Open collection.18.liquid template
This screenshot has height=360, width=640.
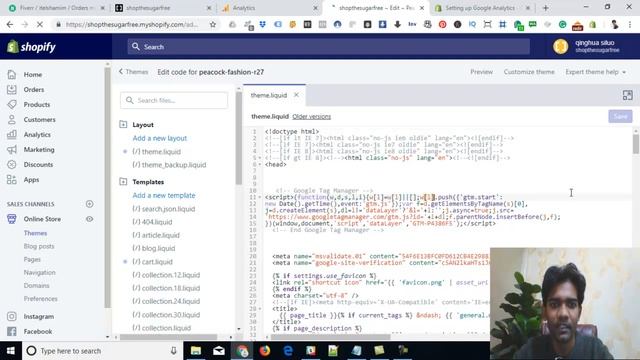pyautogui.click(x=166, y=288)
